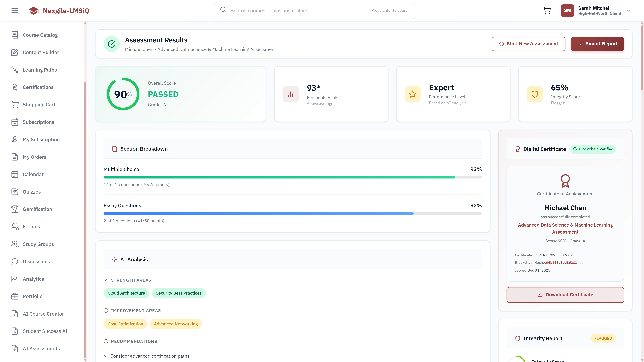This screenshot has width=644, height=362.
Task: Click the FLAGGED status badge
Action: coord(603,338)
